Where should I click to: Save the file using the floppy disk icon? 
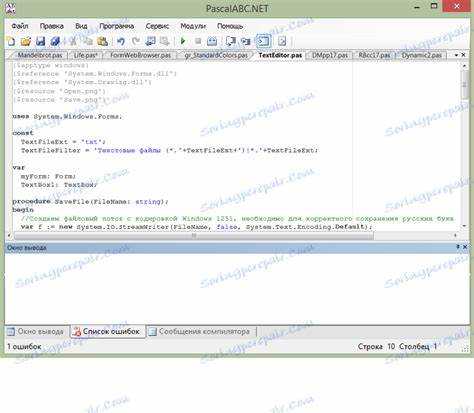click(40, 41)
